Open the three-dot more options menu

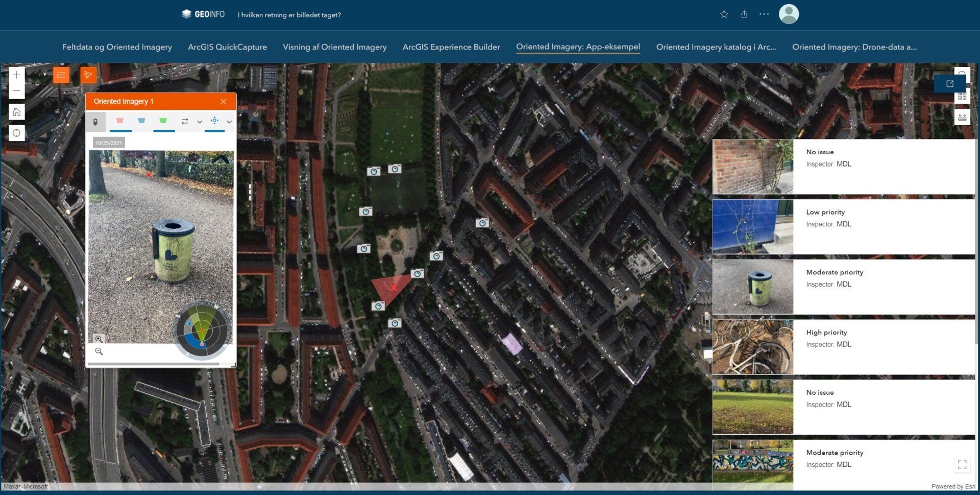(764, 14)
